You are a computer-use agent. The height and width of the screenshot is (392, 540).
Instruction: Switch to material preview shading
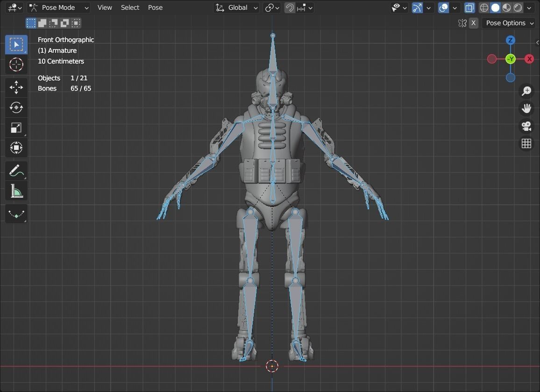pos(506,7)
